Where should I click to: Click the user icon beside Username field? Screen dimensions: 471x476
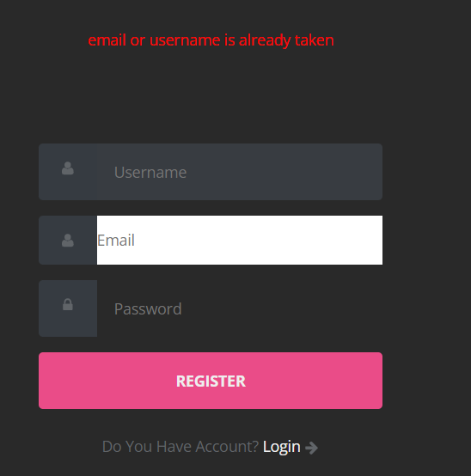68,168
